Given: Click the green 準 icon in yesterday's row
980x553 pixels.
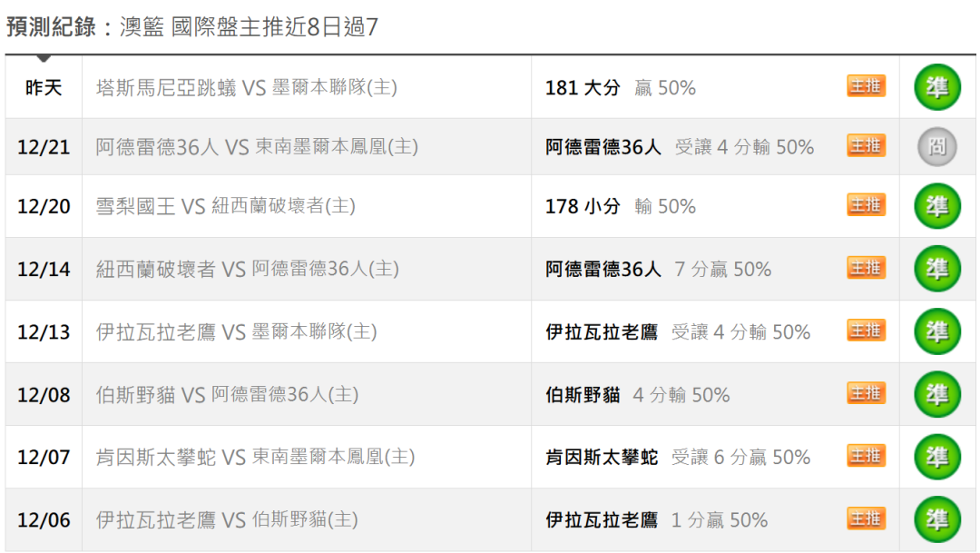Looking at the screenshot, I should tap(936, 87).
